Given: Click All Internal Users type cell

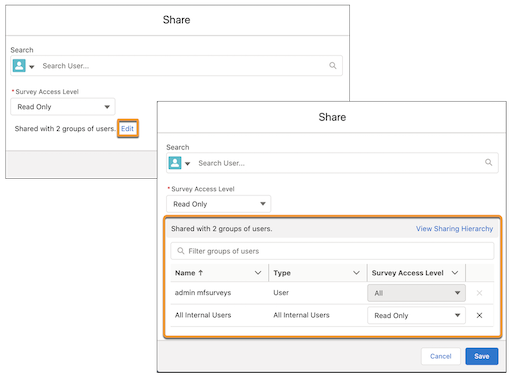Looking at the screenshot, I should point(301,315).
